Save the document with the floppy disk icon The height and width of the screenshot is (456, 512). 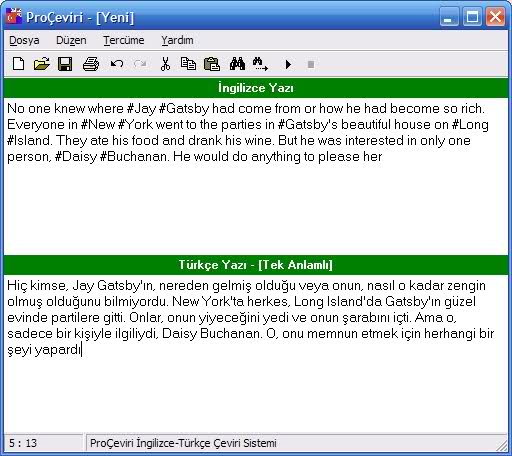65,64
